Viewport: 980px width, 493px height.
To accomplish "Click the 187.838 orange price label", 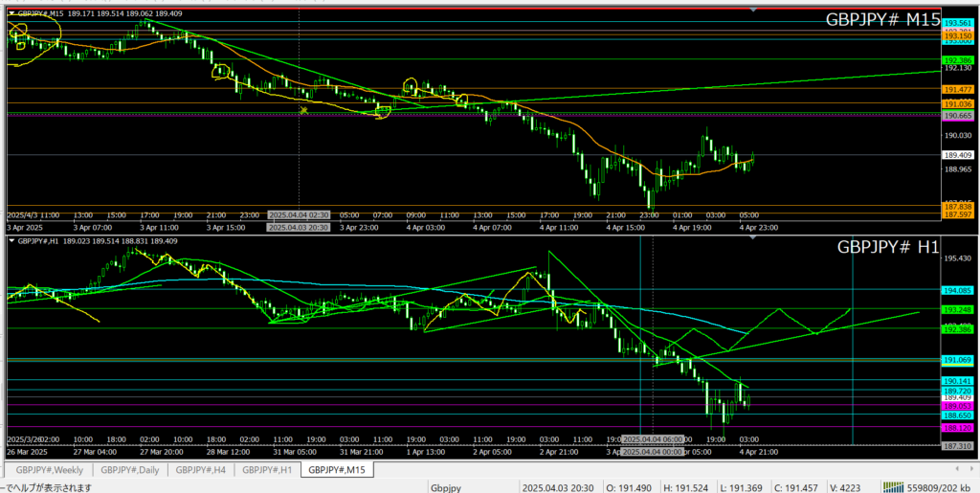I will pos(956,206).
